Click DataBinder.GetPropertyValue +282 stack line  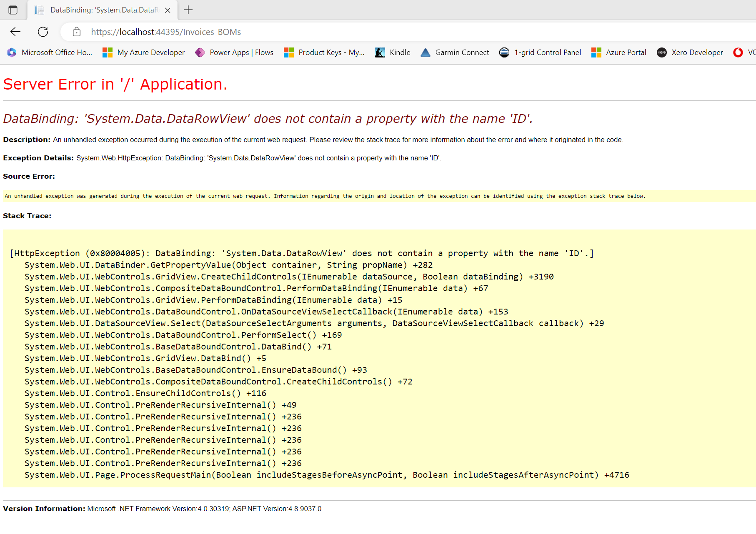point(229,265)
